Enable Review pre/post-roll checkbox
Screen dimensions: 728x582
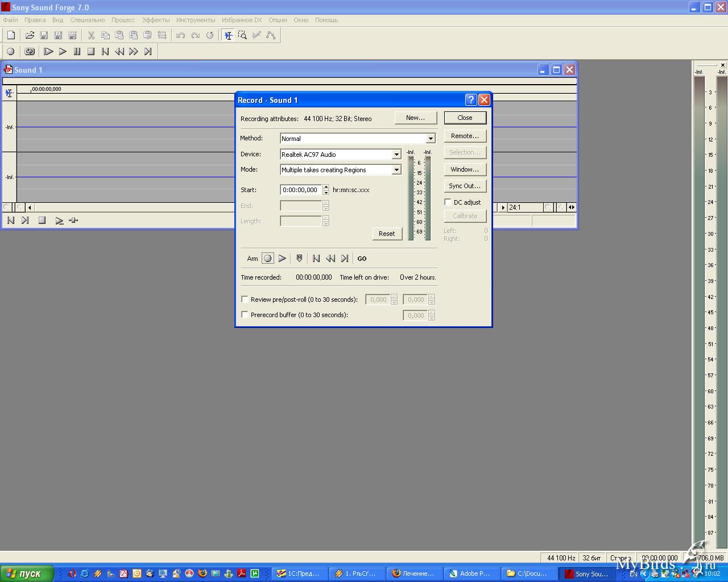click(x=245, y=299)
